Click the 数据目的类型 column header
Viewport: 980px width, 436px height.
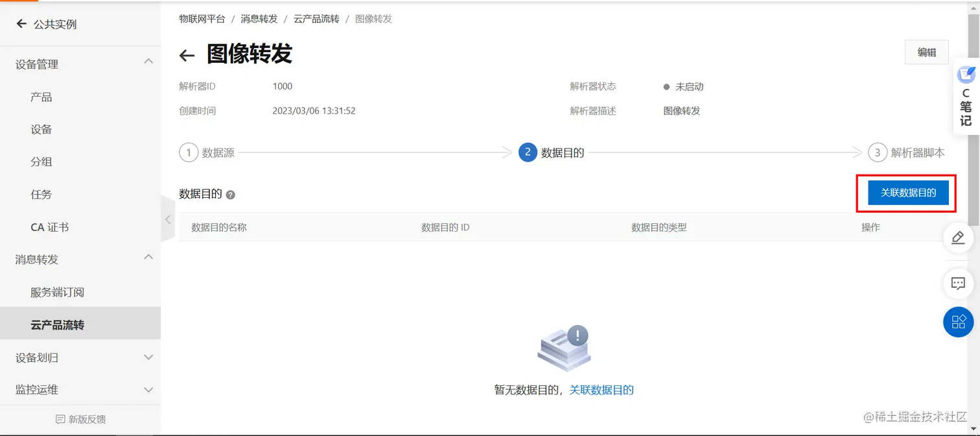[x=659, y=228]
